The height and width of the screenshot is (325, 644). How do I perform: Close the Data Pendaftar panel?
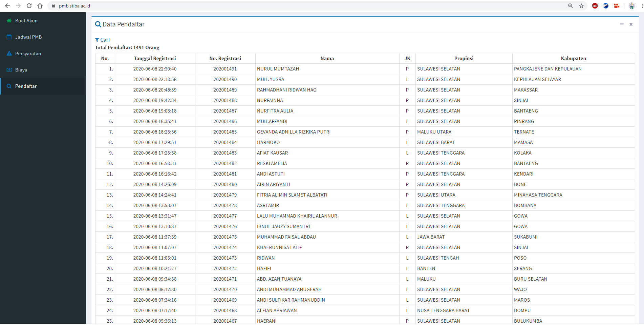coord(631,24)
